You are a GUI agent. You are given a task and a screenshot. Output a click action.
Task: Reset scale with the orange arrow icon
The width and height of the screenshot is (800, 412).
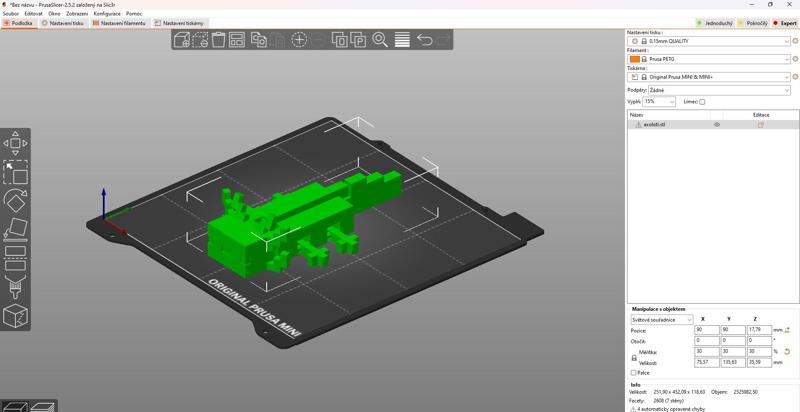787,352
